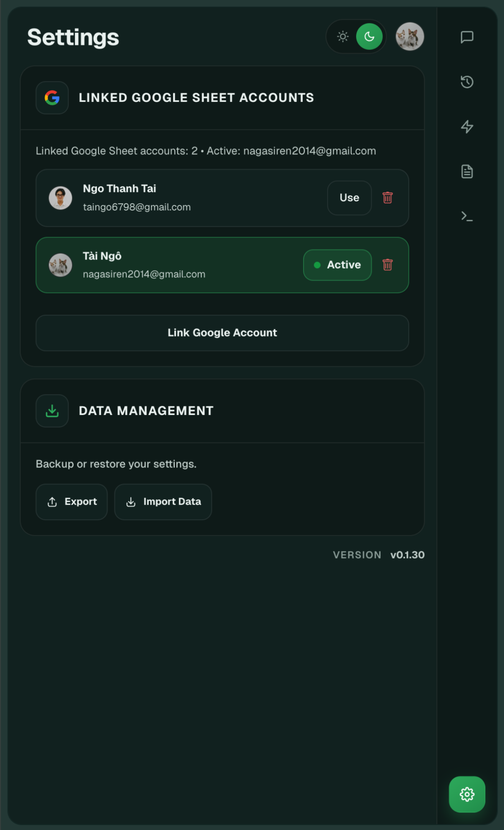Click the VERSION label
This screenshot has width=504, height=830.
[357, 555]
